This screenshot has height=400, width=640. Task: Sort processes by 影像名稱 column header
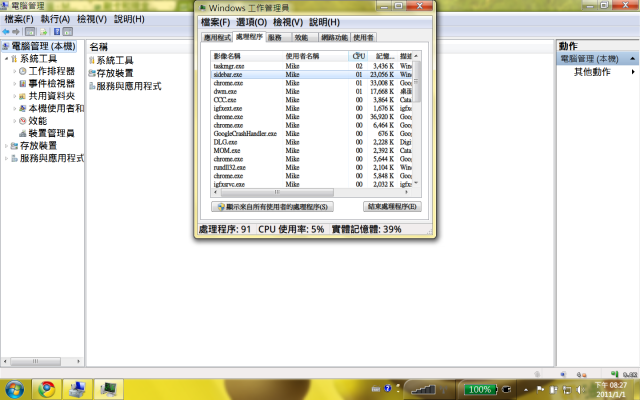[x=247, y=56]
